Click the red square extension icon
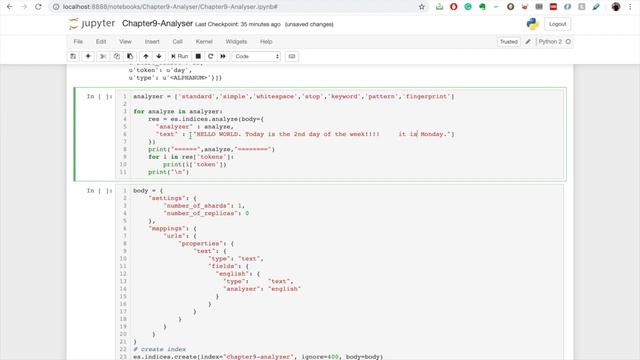This screenshot has height=360, width=640. pos(553,7)
